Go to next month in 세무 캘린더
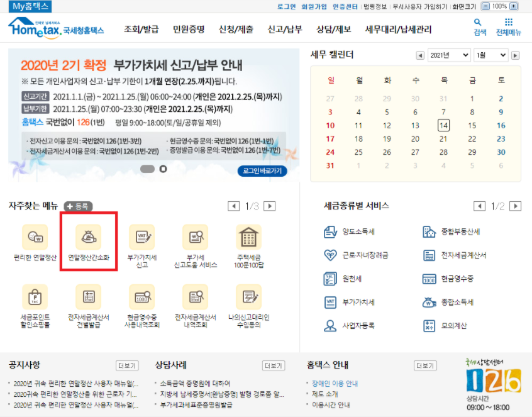The height and width of the screenshot is (417, 532). point(516,55)
